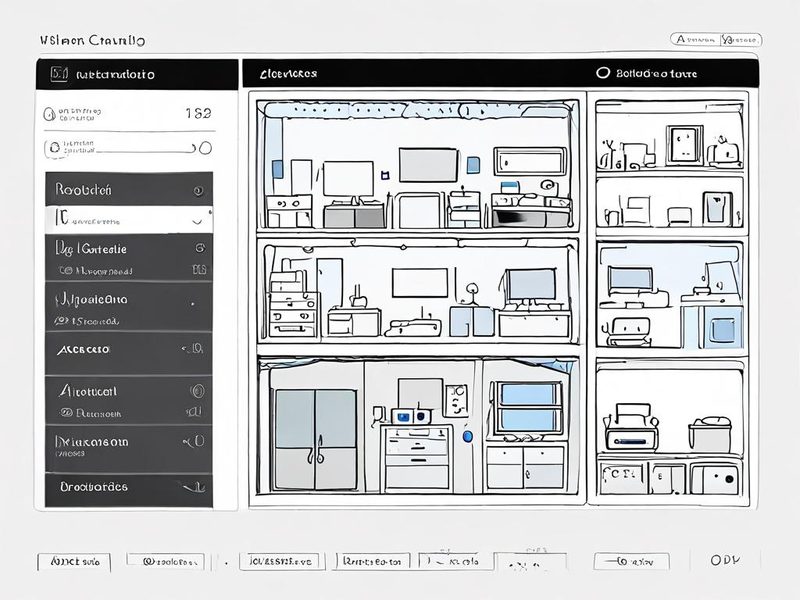Click the bottom button with a line-and-circle icon

[632, 562]
